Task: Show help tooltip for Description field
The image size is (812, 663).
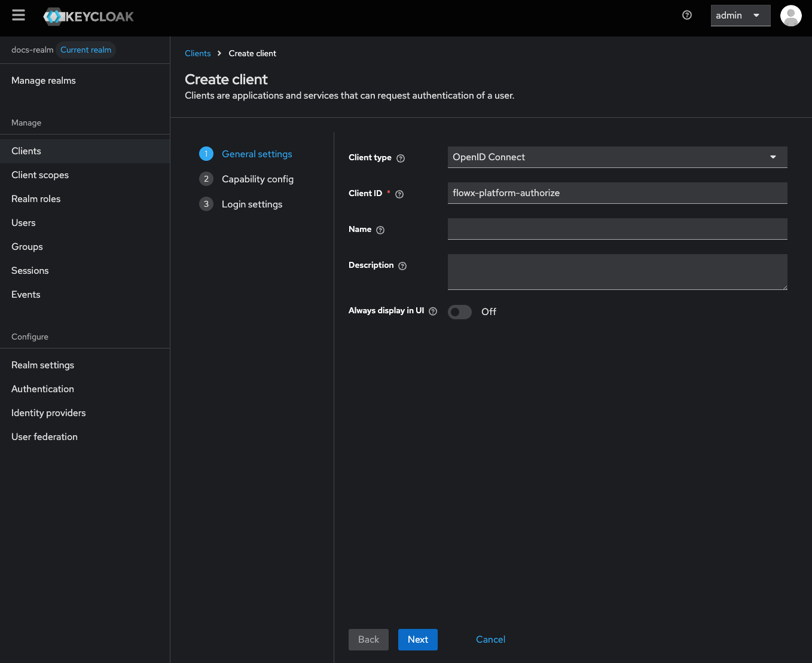Action: [402, 266]
